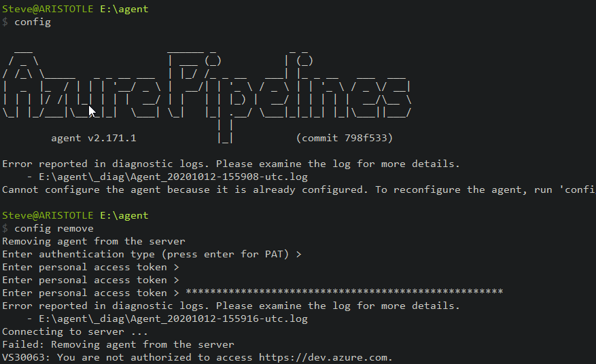Click the 'Connecting to server ...' line
Screen dimensions: 596x364
click(x=75, y=332)
